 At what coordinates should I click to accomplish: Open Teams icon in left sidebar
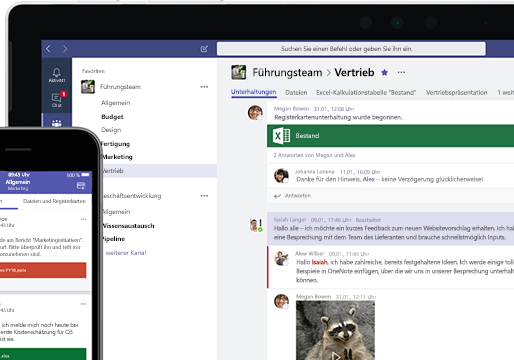[57, 122]
